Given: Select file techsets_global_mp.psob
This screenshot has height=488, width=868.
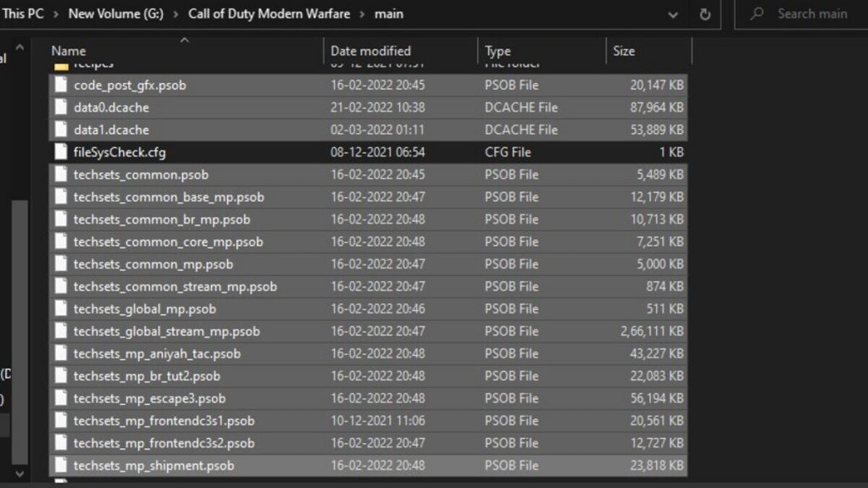Looking at the screenshot, I should pyautogui.click(x=144, y=308).
